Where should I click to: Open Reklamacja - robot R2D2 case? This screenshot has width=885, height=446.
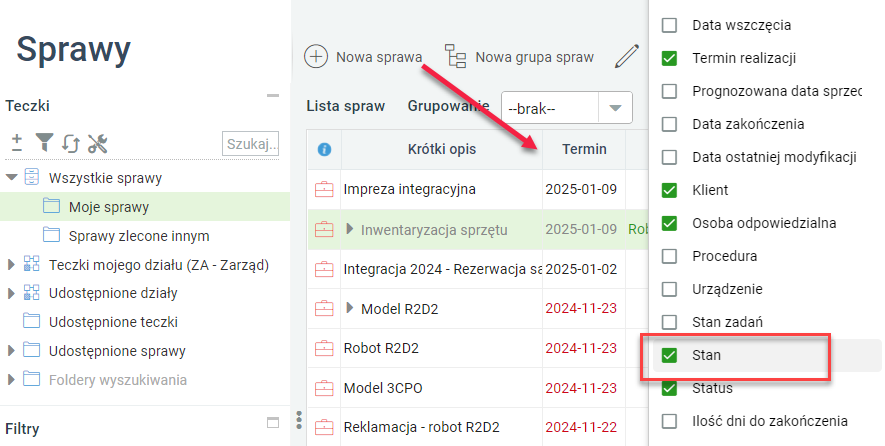[x=422, y=427]
